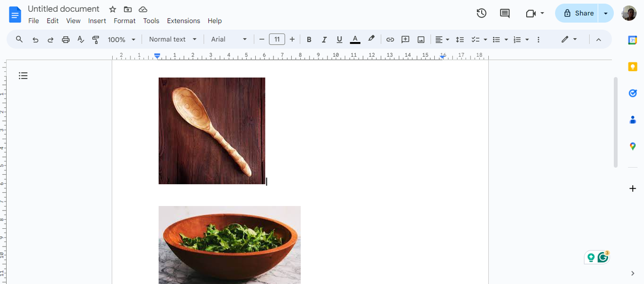This screenshot has width=644, height=284.
Task: Open the Format menu
Action: tap(124, 21)
